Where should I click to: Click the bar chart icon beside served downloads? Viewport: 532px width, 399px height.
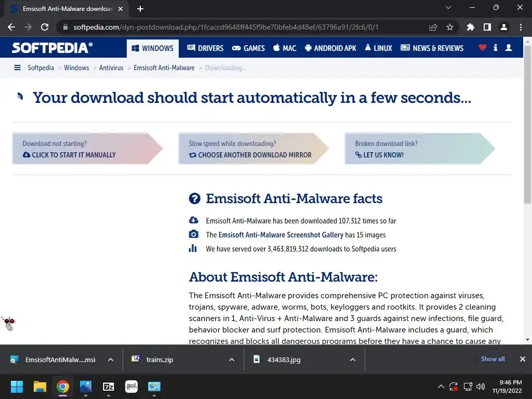point(193,248)
